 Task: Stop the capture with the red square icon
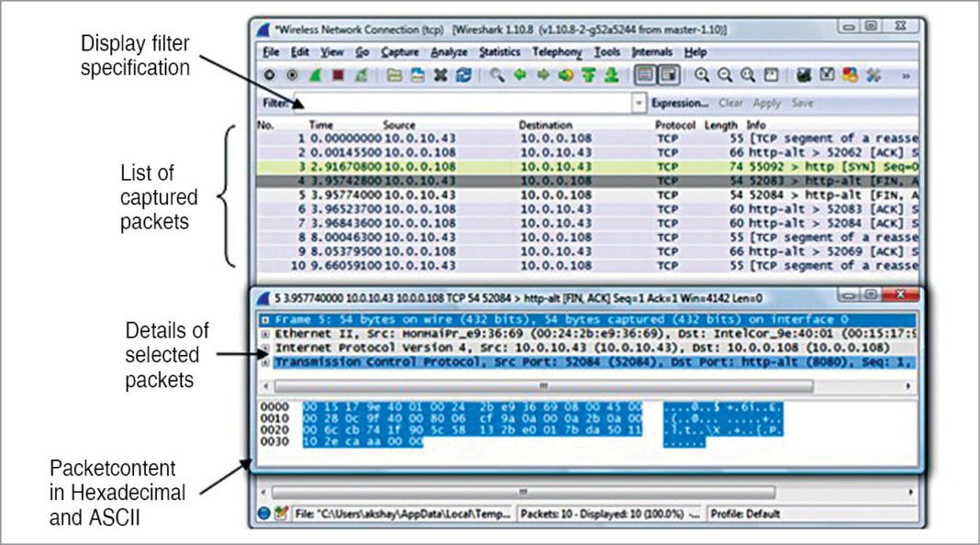pyautogui.click(x=336, y=76)
